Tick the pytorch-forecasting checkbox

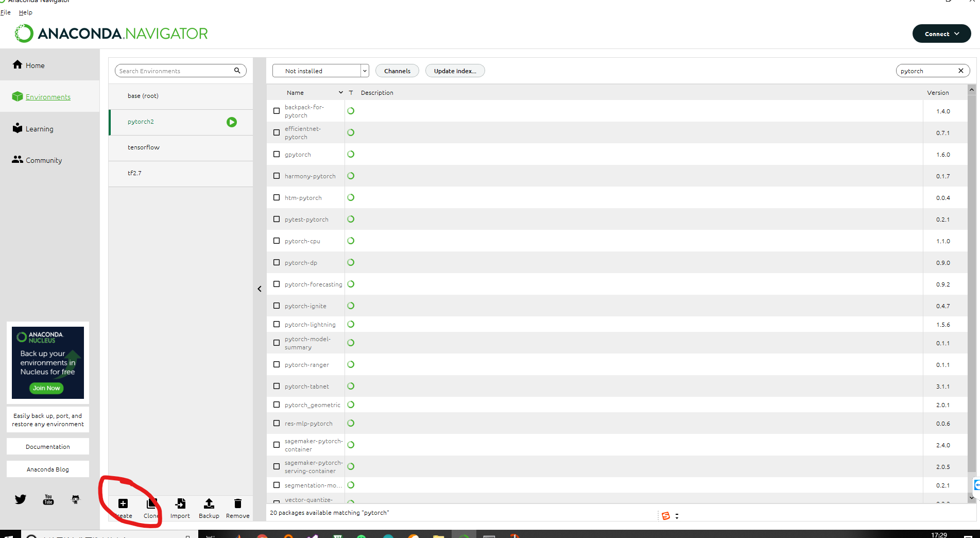(277, 284)
